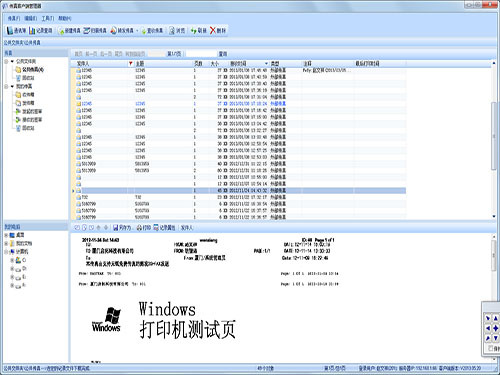Click the resend fax toolbar button
Image resolution: width=500 pixels, height=375 pixels.
(152, 31)
